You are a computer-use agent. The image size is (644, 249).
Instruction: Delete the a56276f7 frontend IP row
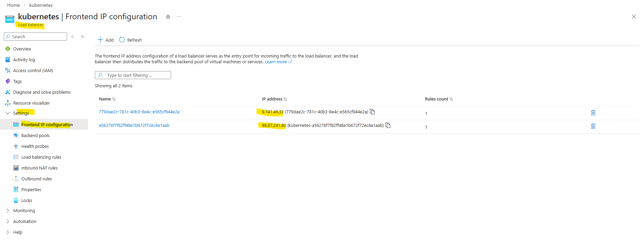[x=593, y=126]
